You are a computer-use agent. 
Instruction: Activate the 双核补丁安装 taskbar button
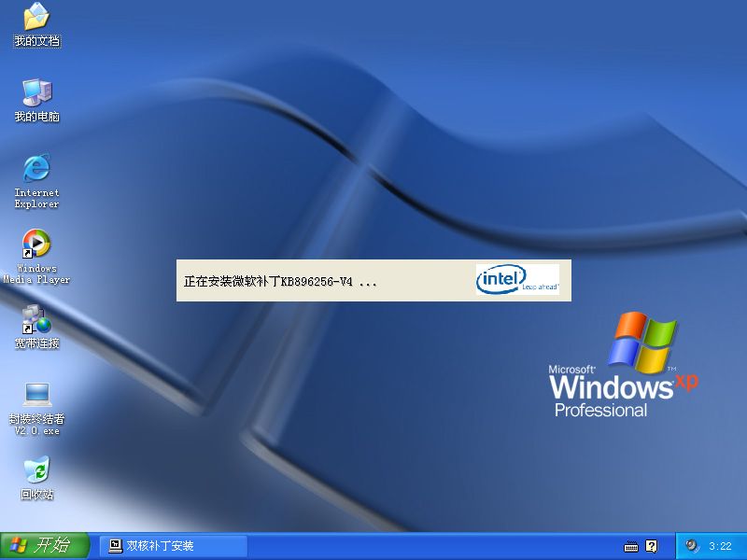(x=174, y=546)
